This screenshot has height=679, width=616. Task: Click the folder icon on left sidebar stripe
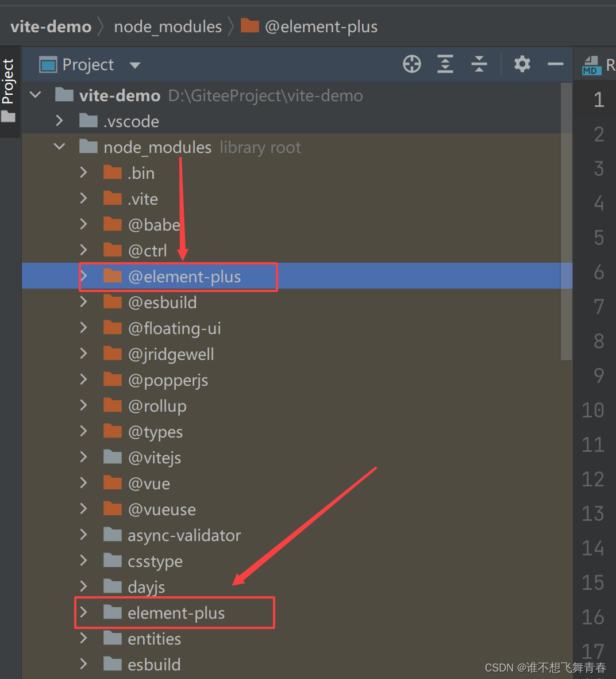tap(9, 116)
